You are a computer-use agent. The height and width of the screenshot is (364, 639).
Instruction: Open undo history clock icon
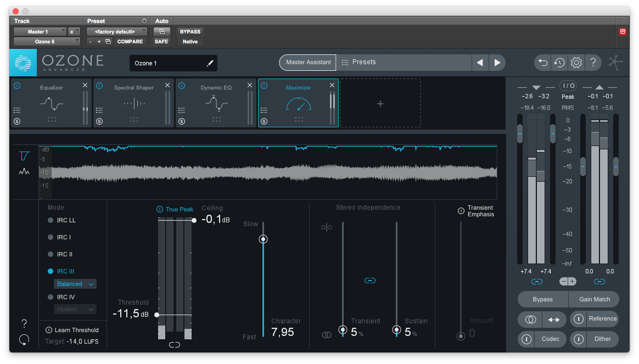559,63
